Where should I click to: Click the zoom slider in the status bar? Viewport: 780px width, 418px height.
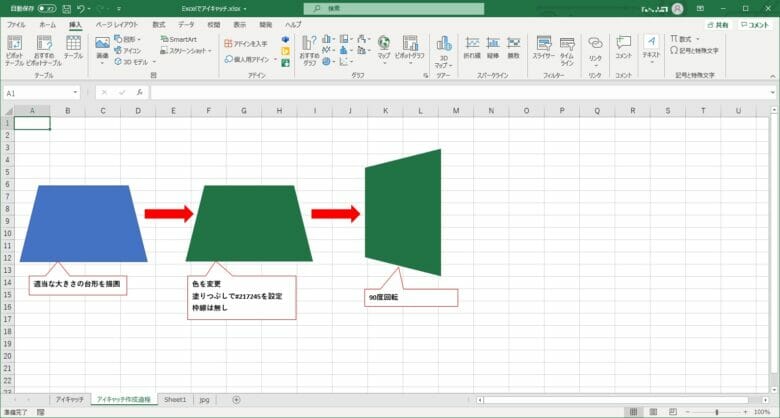click(716, 411)
